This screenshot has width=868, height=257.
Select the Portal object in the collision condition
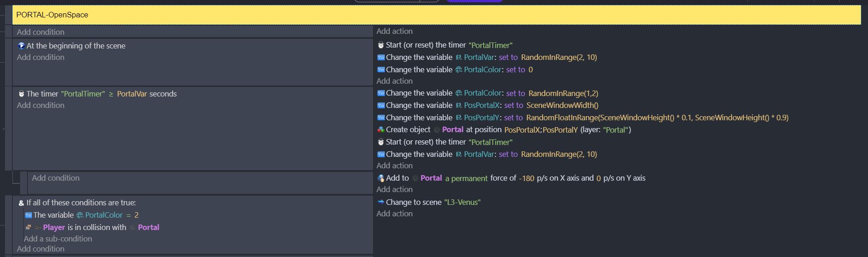point(148,227)
